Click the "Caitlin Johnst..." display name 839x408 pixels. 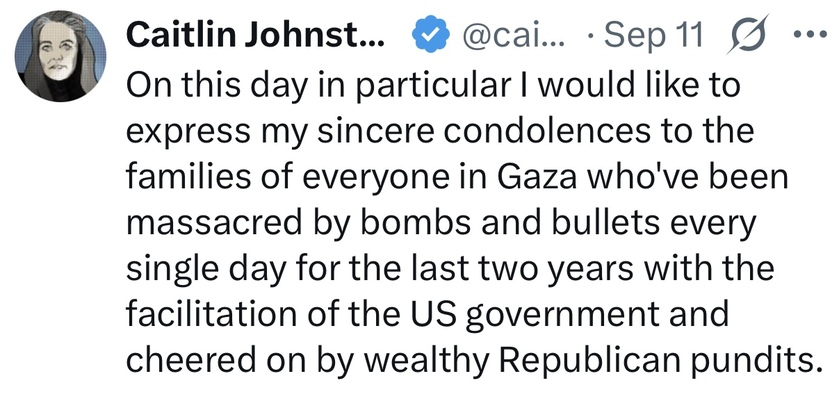(255, 35)
